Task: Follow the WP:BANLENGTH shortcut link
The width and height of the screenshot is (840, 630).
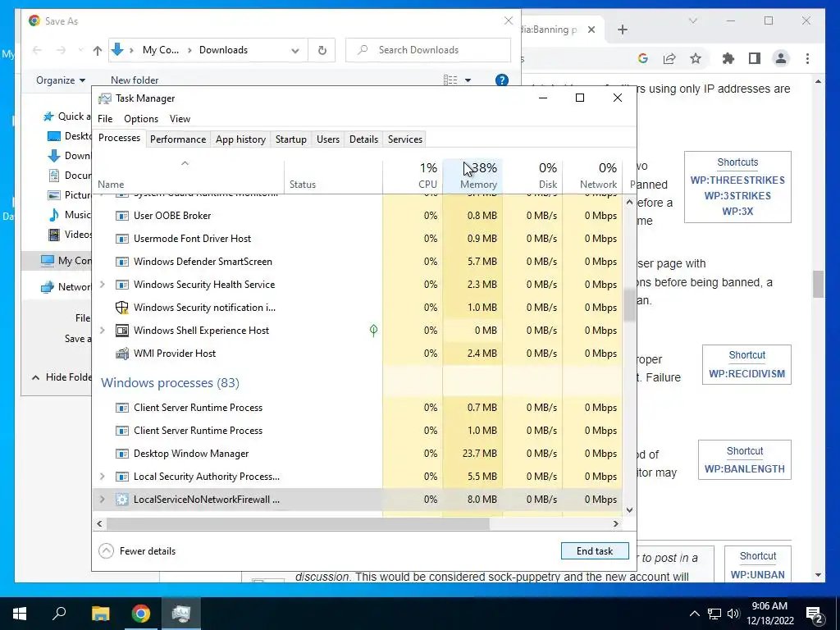Action: pyautogui.click(x=744, y=469)
